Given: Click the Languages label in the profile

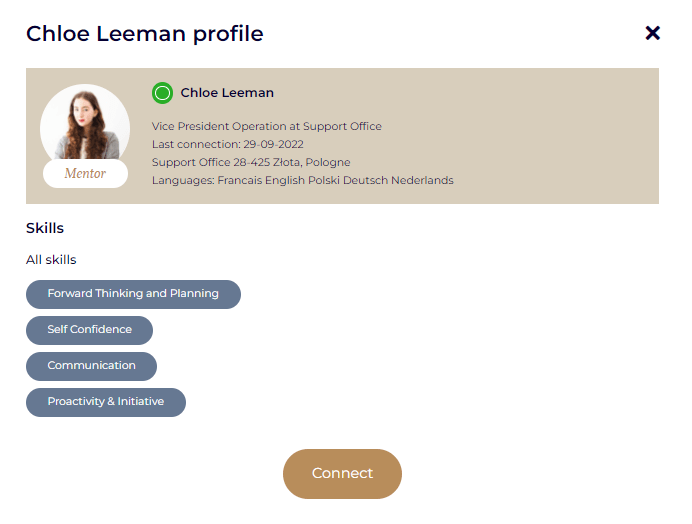Looking at the screenshot, I should [x=183, y=181].
